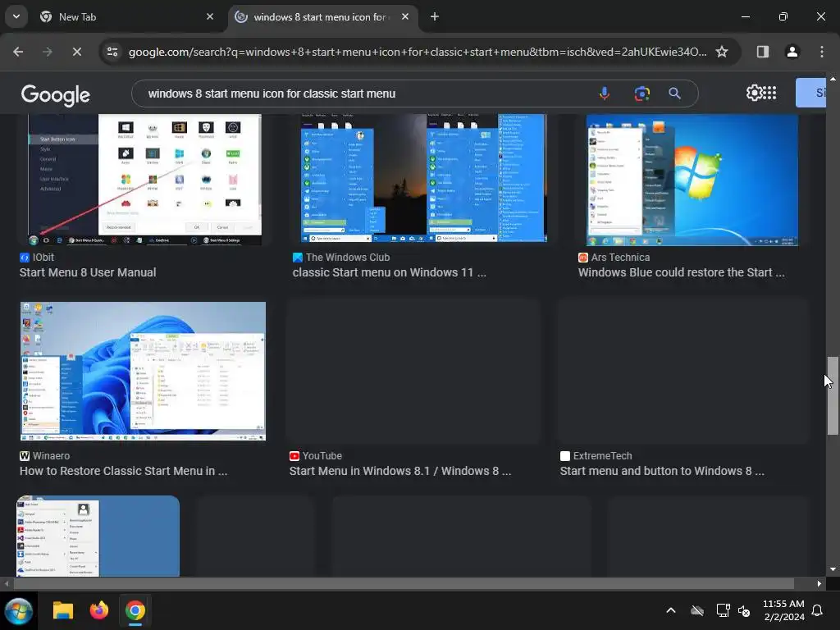The height and width of the screenshot is (630, 840).
Task: Go to Google home via logo
Action: (x=56, y=95)
